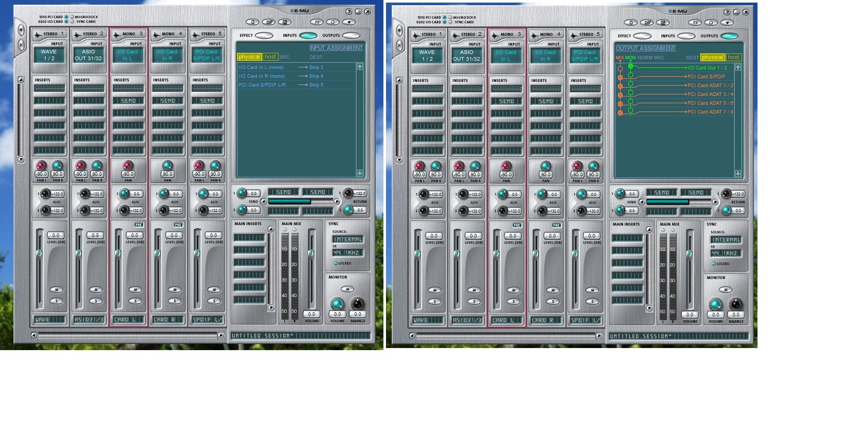The height and width of the screenshot is (444, 868).
Task: Click 'I/O Card Out 1 / 2' output destination
Action: (x=707, y=68)
